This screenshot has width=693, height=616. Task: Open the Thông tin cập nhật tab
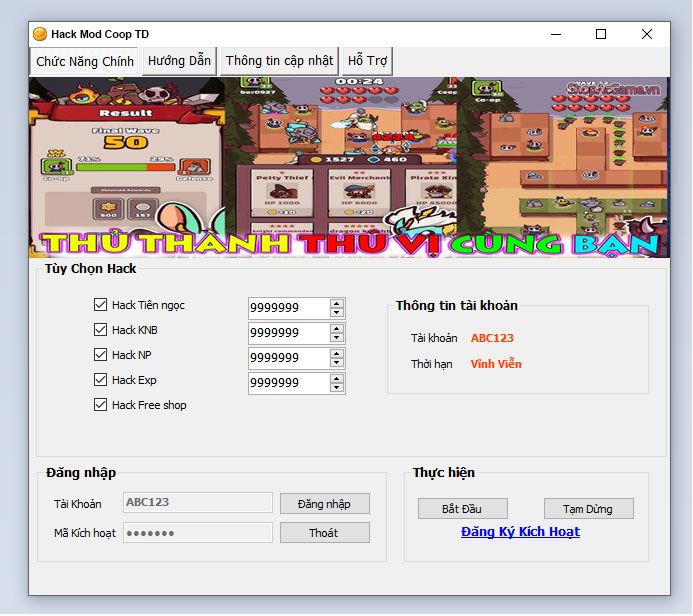(279, 61)
